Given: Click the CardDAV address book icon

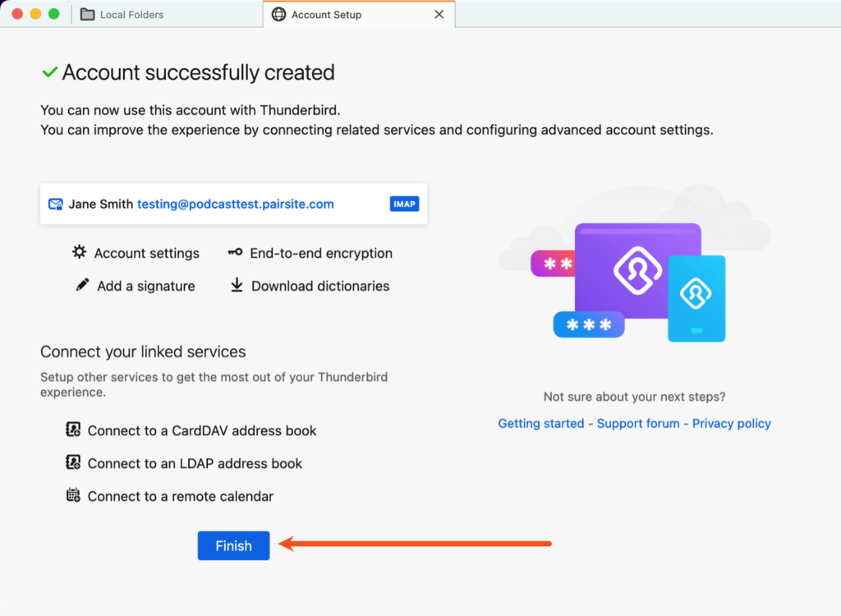Looking at the screenshot, I should tap(73, 430).
